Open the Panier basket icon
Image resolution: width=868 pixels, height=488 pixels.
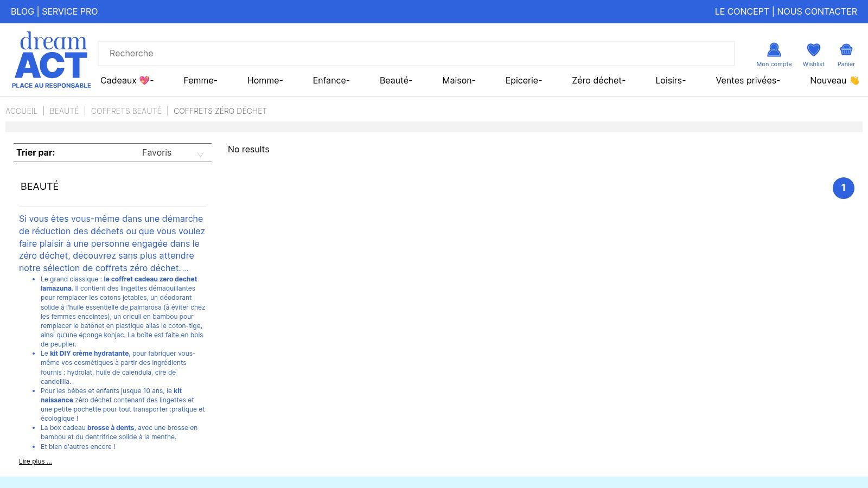coord(846,50)
